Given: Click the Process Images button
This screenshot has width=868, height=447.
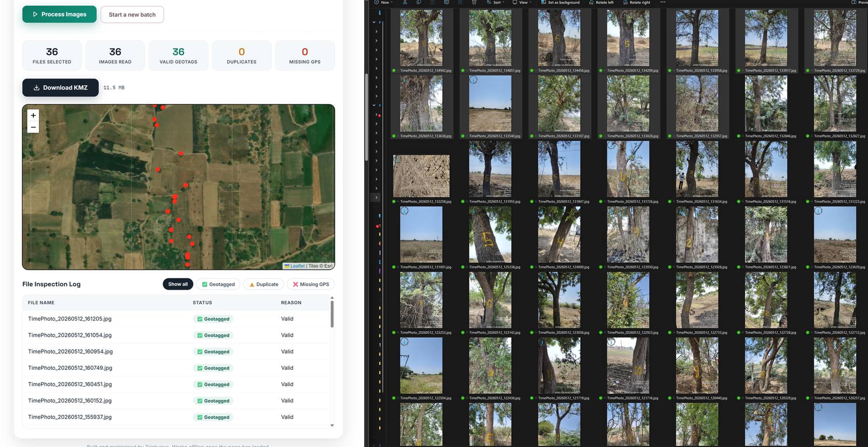Looking at the screenshot, I should (59, 14).
